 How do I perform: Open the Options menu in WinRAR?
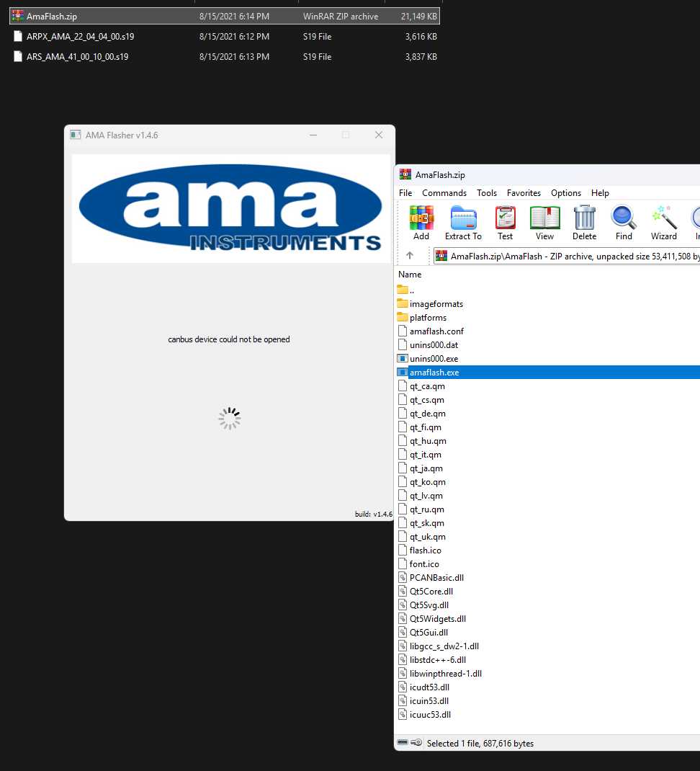[x=566, y=193]
